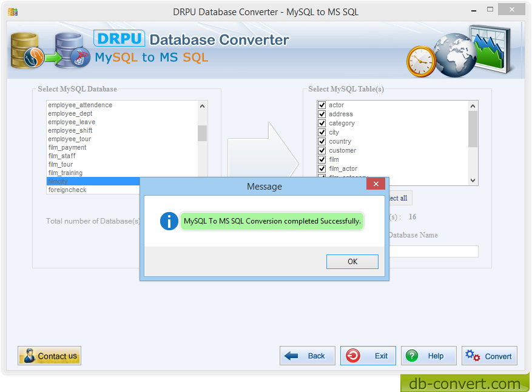Image resolution: width=532 pixels, height=392 pixels.
Task: Click the blue Back arrow icon
Action: tap(291, 356)
